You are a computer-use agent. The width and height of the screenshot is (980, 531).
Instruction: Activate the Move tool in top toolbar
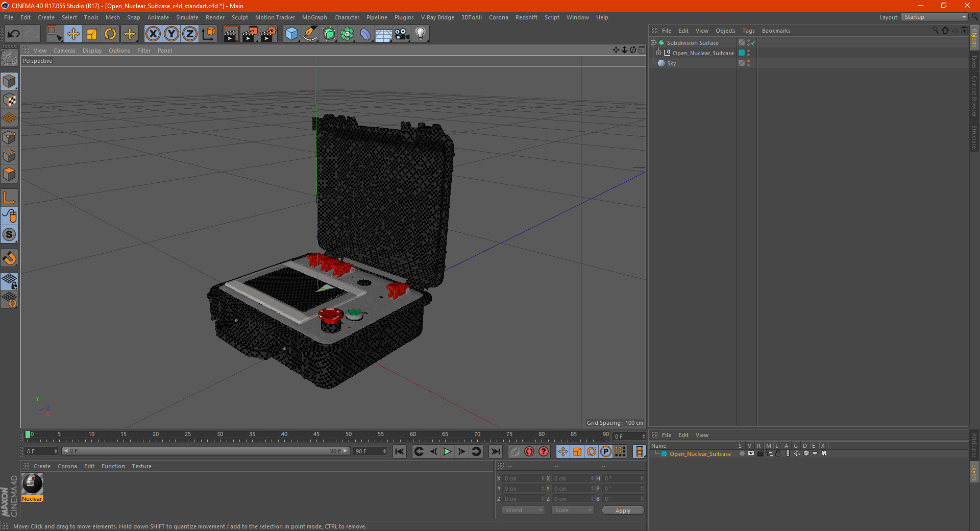click(73, 34)
